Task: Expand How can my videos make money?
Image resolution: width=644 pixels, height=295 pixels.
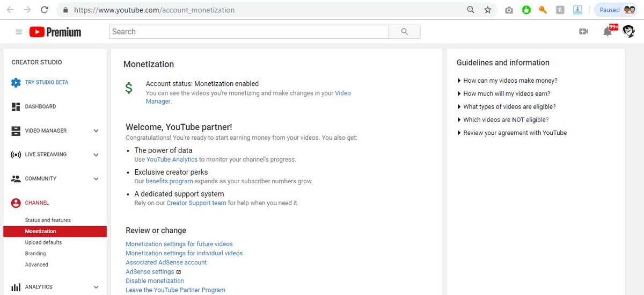Action: point(507,81)
